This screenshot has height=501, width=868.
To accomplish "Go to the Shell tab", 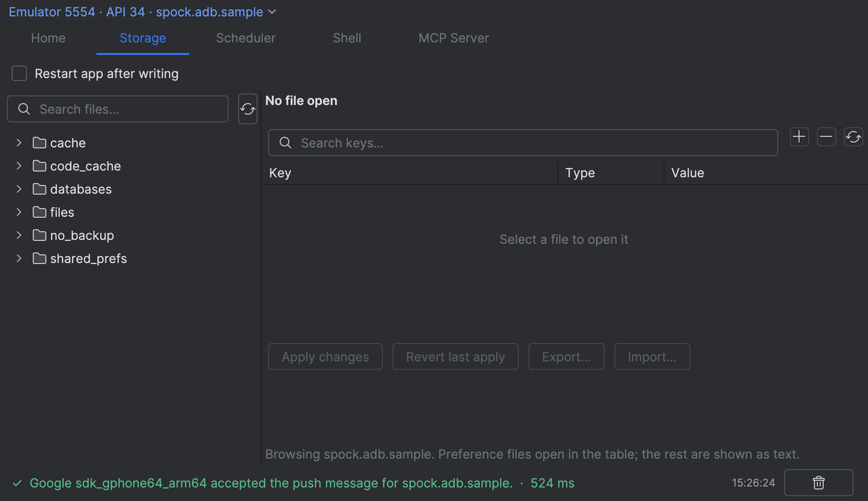I will [x=347, y=38].
